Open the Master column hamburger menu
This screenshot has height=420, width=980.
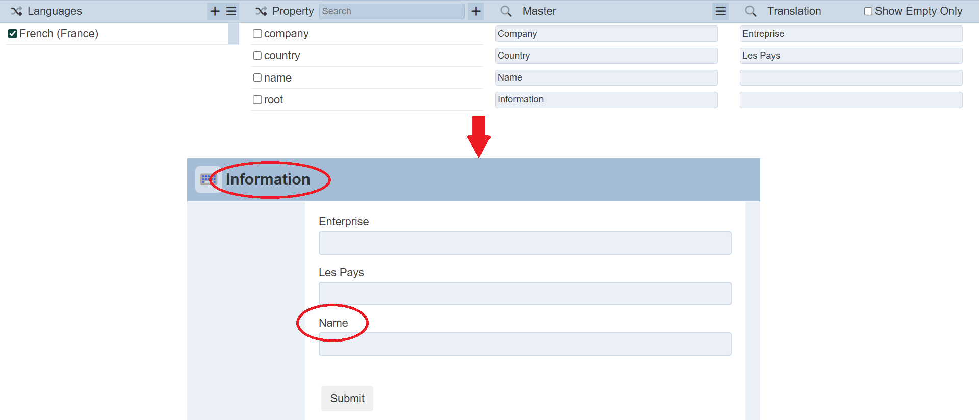tap(720, 11)
